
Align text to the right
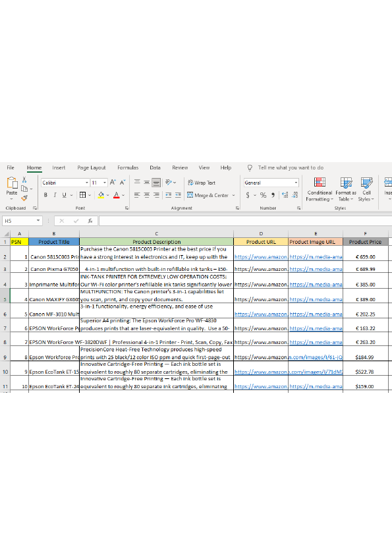point(156,195)
